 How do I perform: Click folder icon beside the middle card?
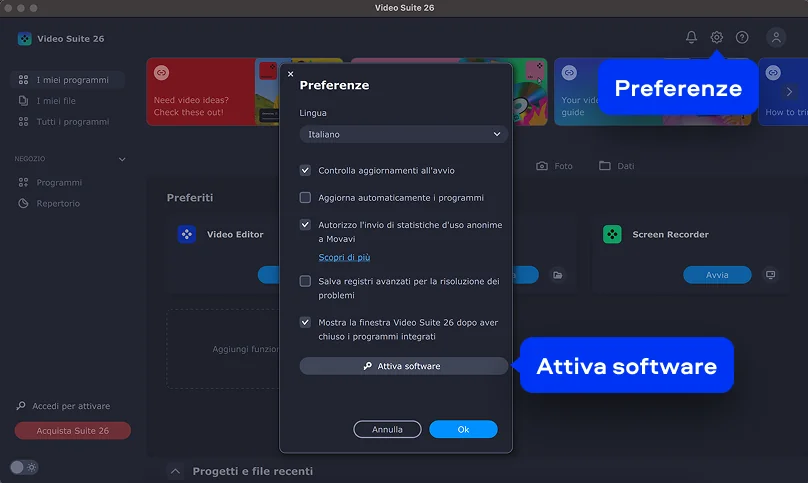558,275
